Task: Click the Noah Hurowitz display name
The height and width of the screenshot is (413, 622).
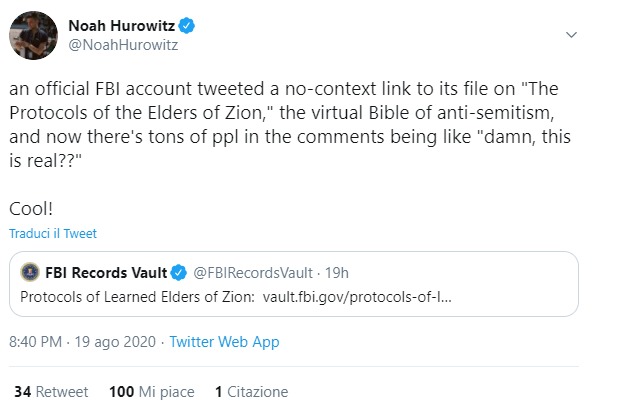Action: click(x=121, y=26)
